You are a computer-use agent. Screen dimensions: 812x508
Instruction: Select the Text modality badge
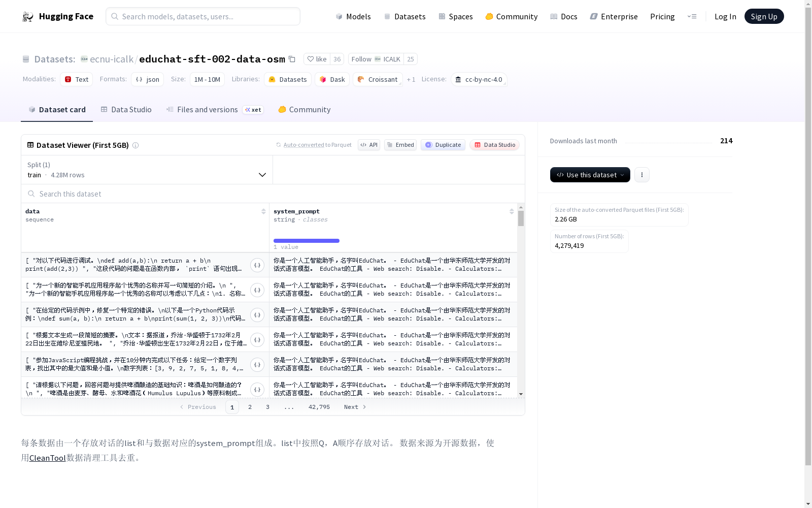click(x=76, y=79)
